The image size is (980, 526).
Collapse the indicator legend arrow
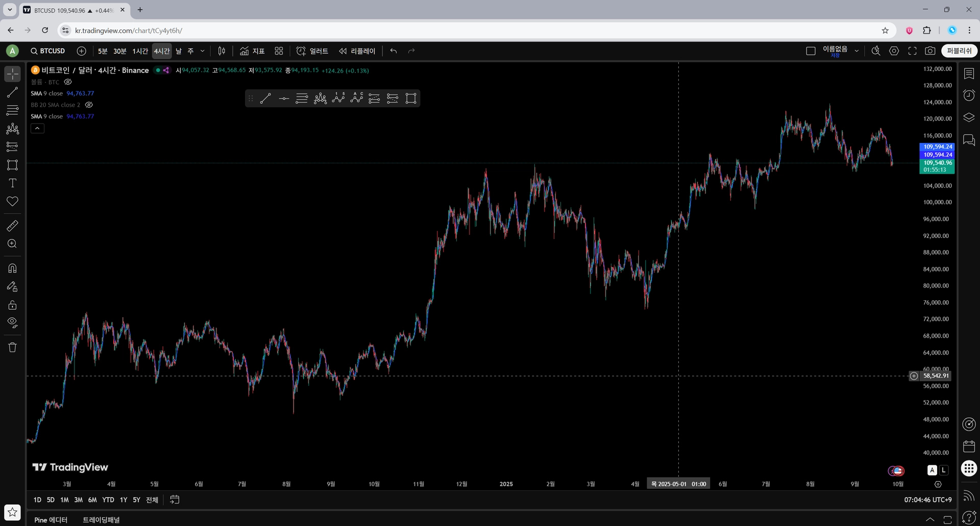(37, 128)
